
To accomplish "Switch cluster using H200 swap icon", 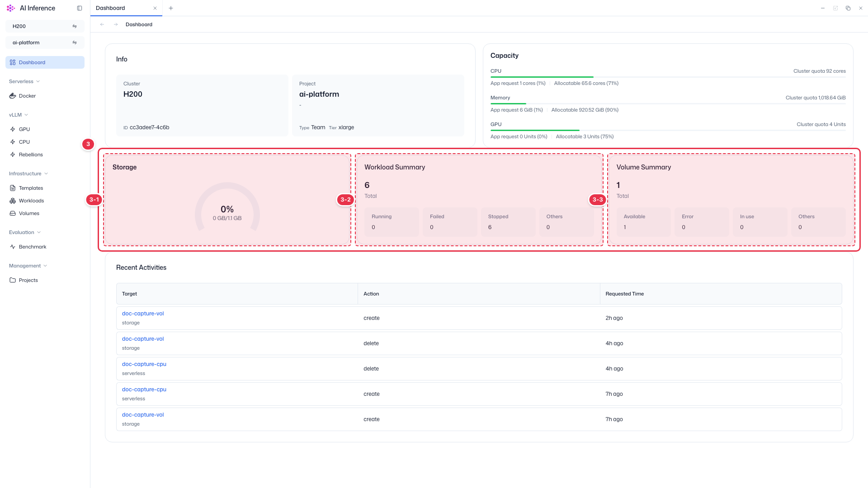I will (x=75, y=26).
